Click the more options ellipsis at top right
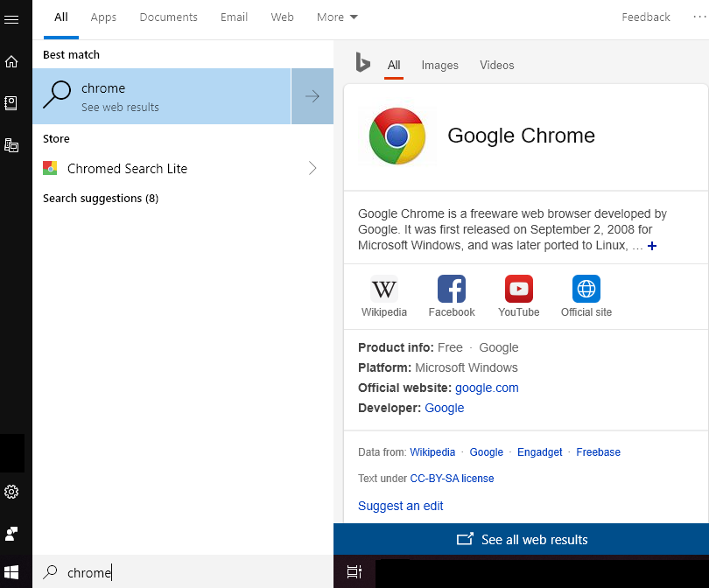Viewport: 709px width, 588px height. [699, 17]
